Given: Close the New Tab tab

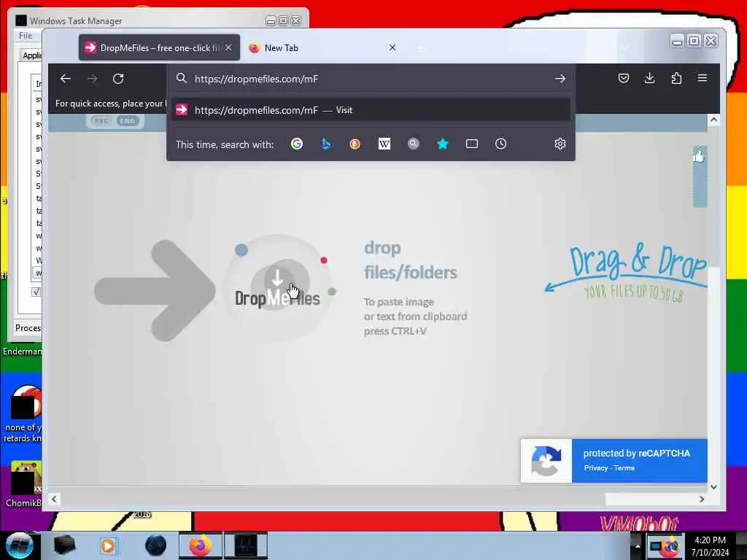Looking at the screenshot, I should tap(392, 47).
